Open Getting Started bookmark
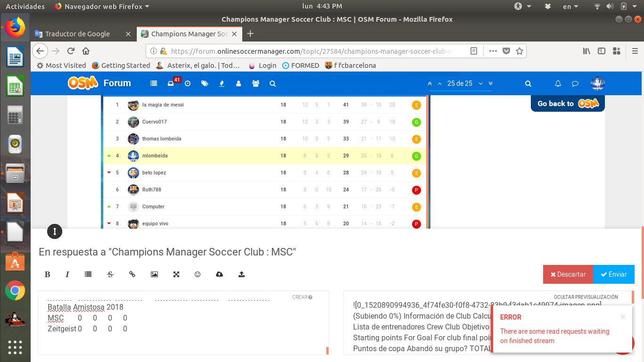The height and width of the screenshot is (362, 644). click(x=121, y=66)
